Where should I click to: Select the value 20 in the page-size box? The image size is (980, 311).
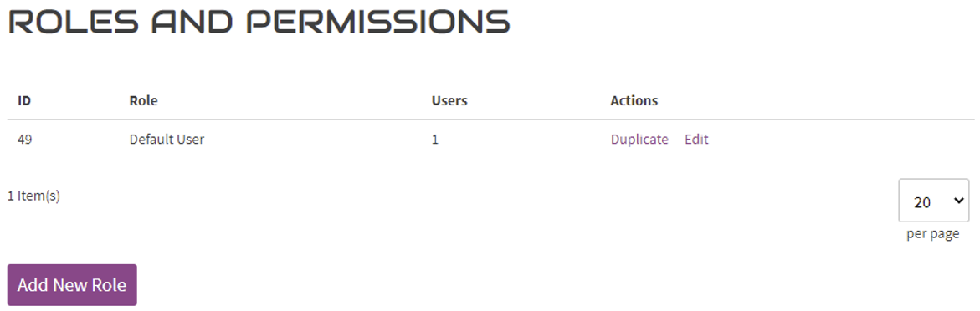[x=922, y=202]
